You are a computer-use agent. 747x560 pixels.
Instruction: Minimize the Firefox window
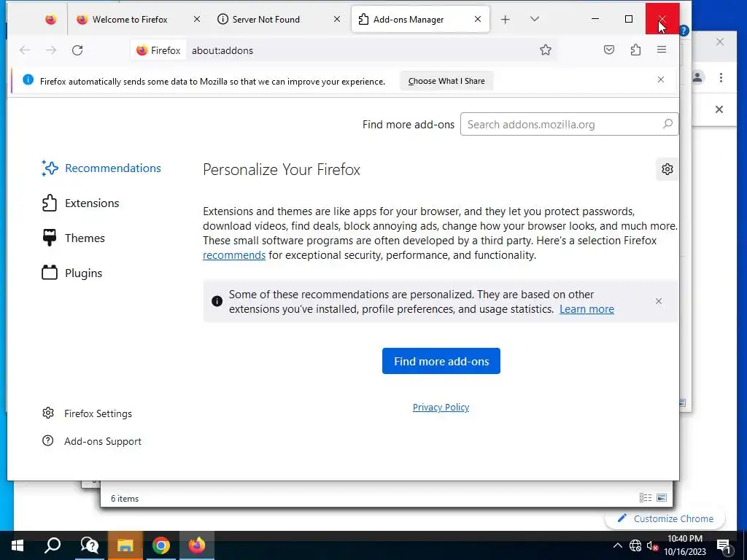tap(595, 19)
